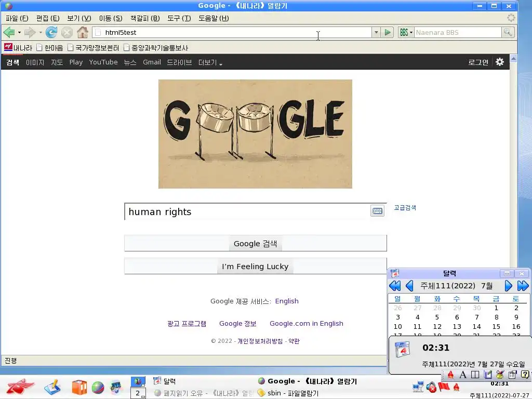This screenshot has width=532, height=399.
Task: Open back button history dropdown arrow
Action: 19,33
